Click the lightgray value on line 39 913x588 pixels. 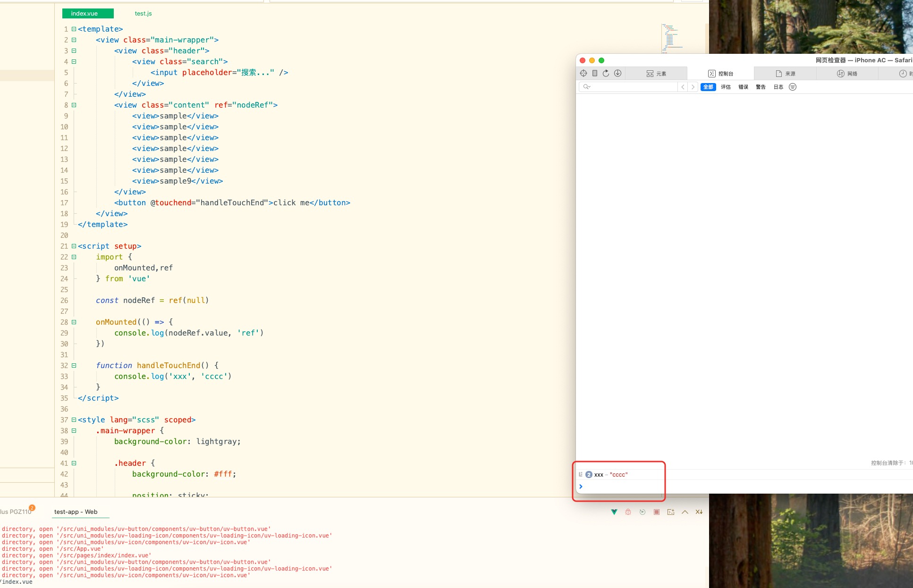216,442
